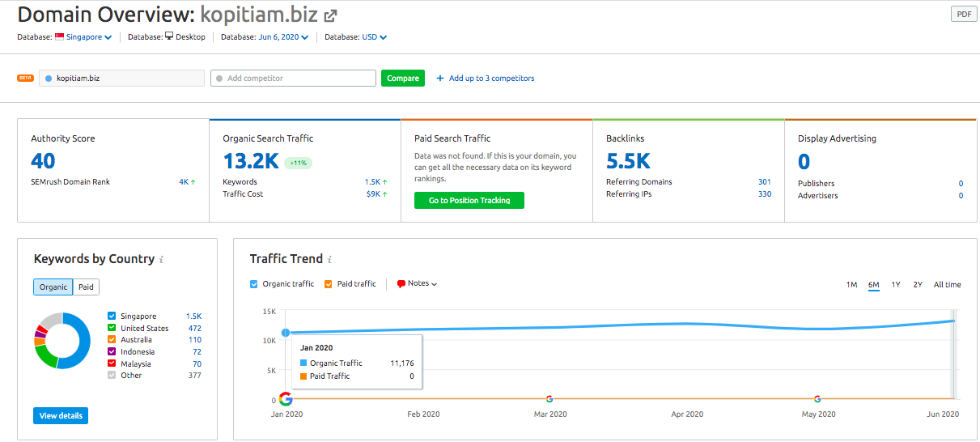Click the Singapore flag icon
The height and width of the screenshot is (442, 980).
(x=60, y=36)
